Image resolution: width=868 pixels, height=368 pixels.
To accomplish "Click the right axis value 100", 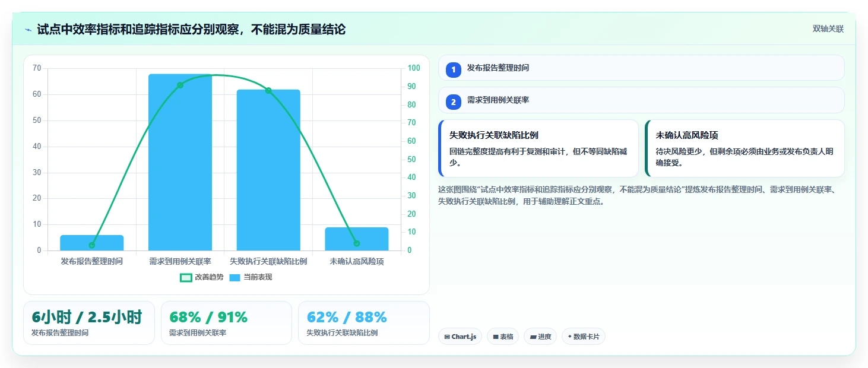I will 413,68.
